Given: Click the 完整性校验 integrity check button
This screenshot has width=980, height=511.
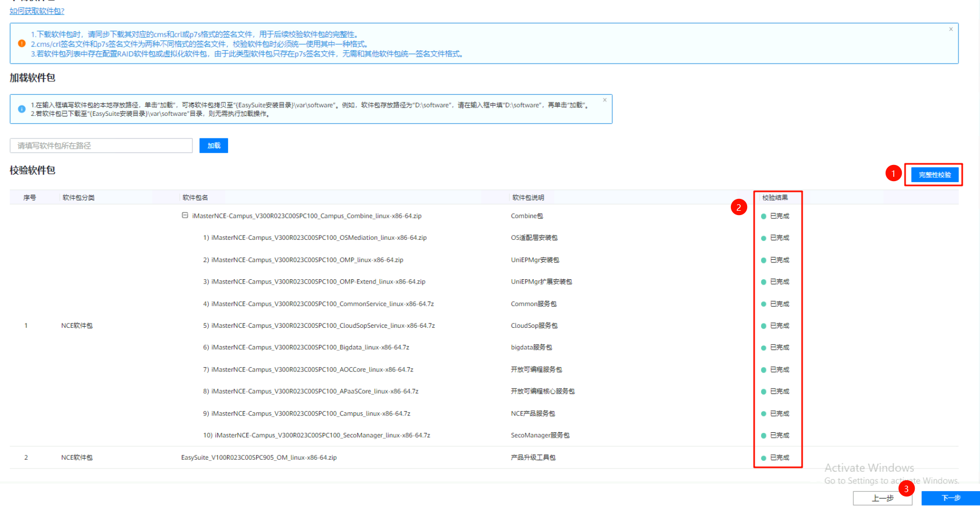Looking at the screenshot, I should point(934,175).
